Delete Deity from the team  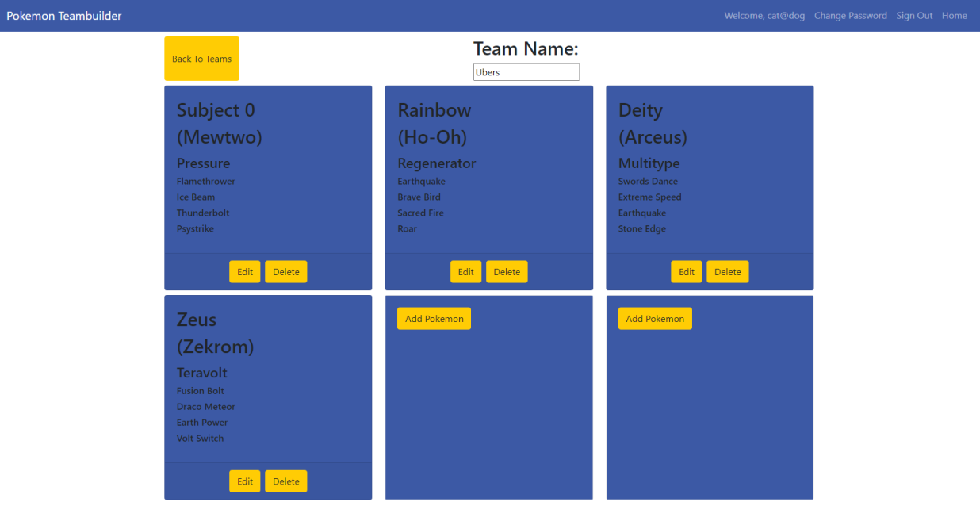[x=727, y=271]
